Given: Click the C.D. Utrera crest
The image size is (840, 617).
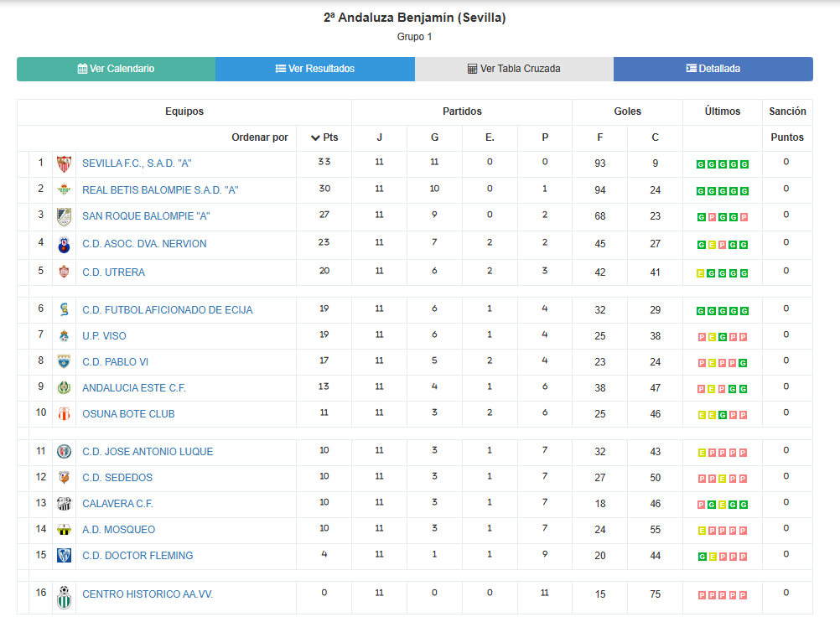Looking at the screenshot, I should (x=64, y=272).
